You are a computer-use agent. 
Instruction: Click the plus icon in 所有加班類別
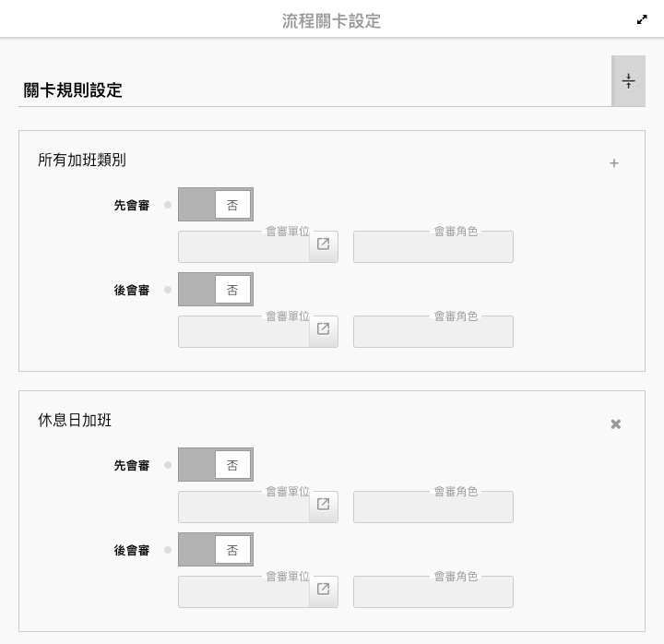point(614,163)
